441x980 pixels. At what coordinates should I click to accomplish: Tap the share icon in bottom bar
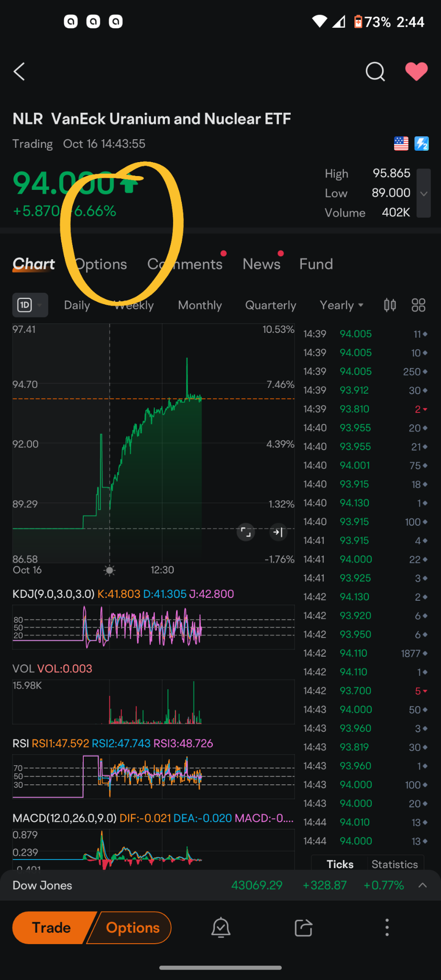pyautogui.click(x=304, y=928)
